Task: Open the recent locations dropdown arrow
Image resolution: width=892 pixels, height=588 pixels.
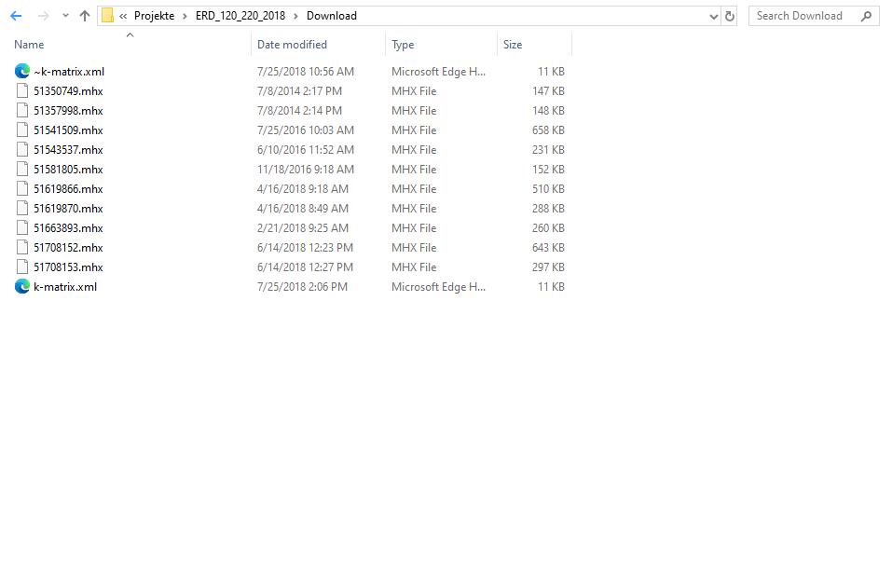Action: click(65, 16)
